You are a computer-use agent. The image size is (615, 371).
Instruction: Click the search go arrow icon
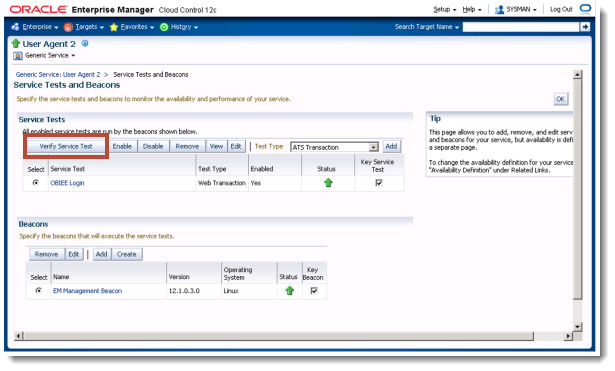pyautogui.click(x=585, y=27)
